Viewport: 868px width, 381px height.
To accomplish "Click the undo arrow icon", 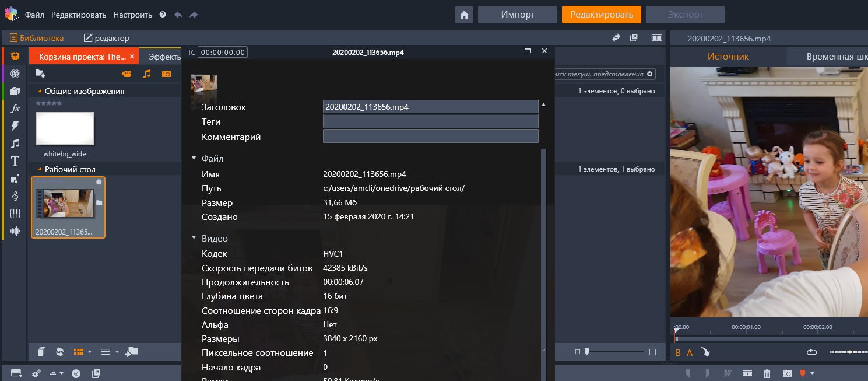I will tap(179, 15).
